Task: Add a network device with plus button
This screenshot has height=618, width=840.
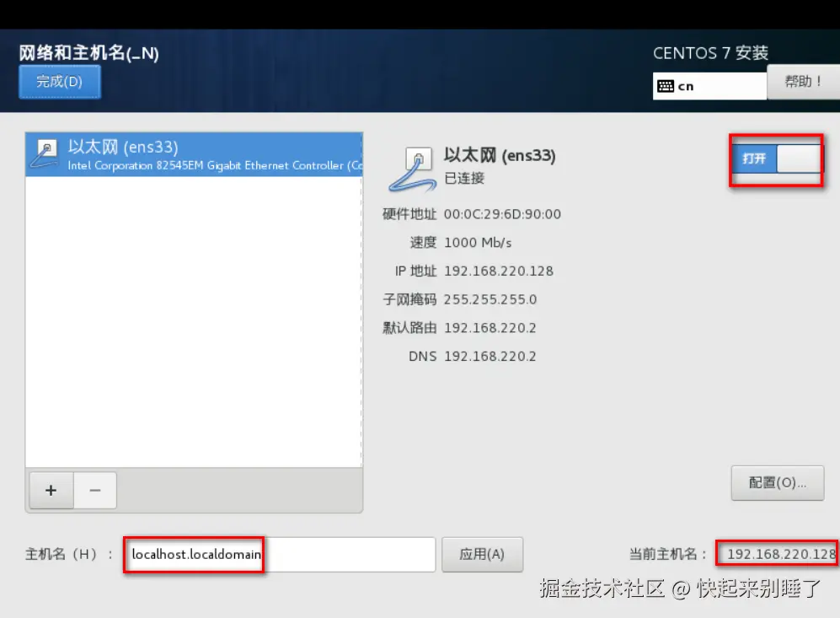Action: tap(51, 490)
